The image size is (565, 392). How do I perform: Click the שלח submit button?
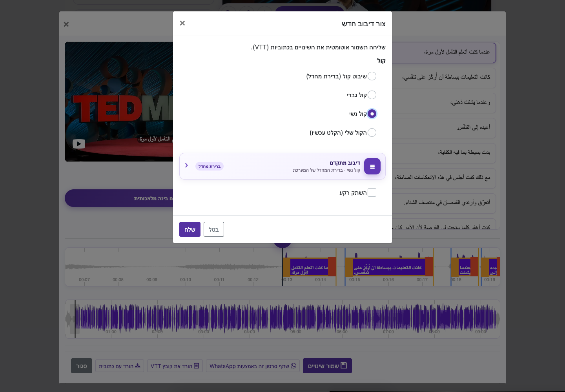[x=190, y=229]
